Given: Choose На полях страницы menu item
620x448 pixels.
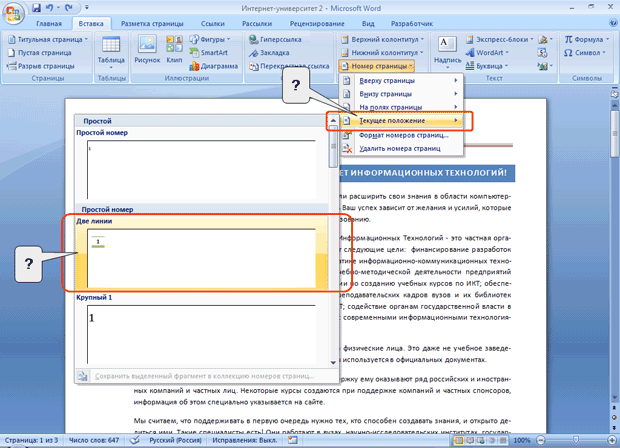Looking at the screenshot, I should pyautogui.click(x=401, y=107).
